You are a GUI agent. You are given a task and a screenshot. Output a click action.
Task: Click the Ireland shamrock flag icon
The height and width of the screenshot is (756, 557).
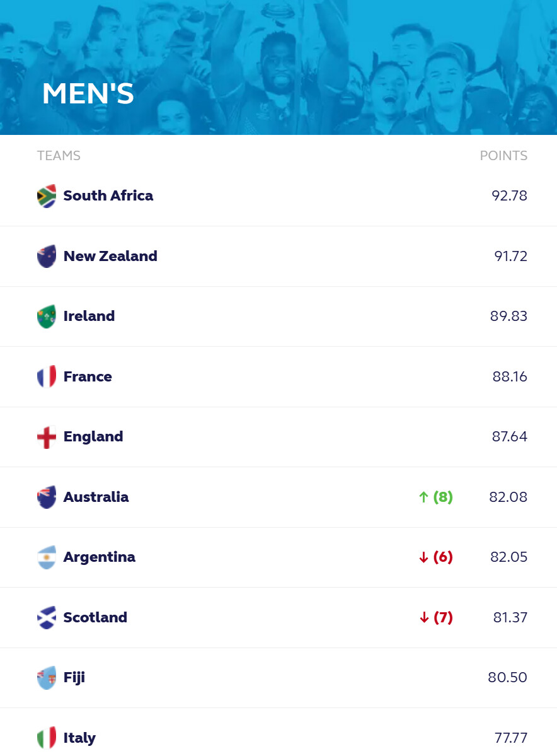47,317
